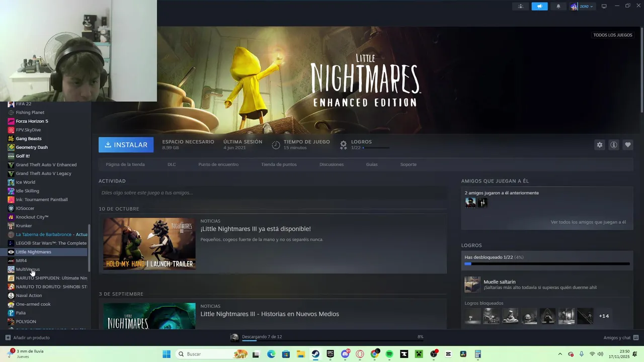Open the Soporte tab
Viewport: 644px width, 362px height.
408,164
